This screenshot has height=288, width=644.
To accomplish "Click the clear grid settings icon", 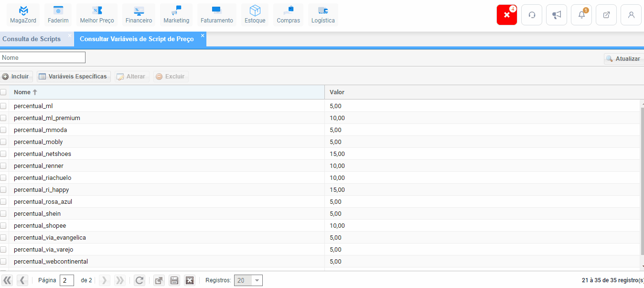I will click(190, 280).
